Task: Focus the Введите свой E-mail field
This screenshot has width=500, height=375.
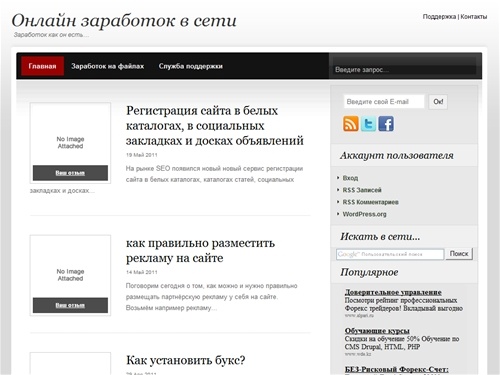Action: pos(384,102)
